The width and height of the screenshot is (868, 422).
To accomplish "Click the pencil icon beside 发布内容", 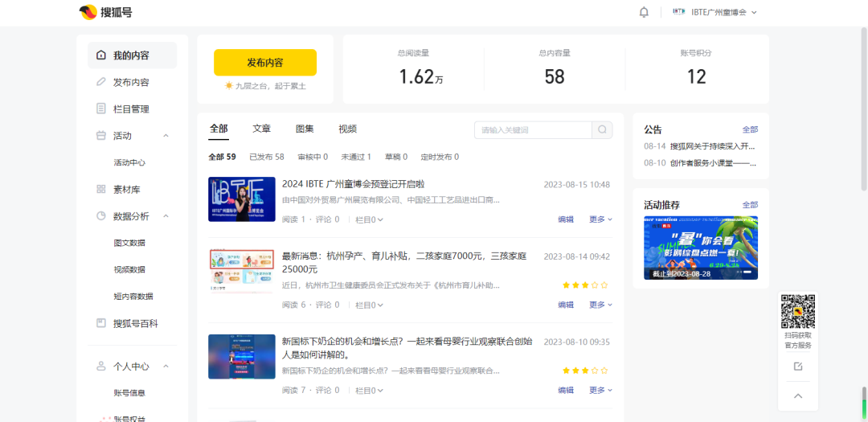I will pos(100,82).
